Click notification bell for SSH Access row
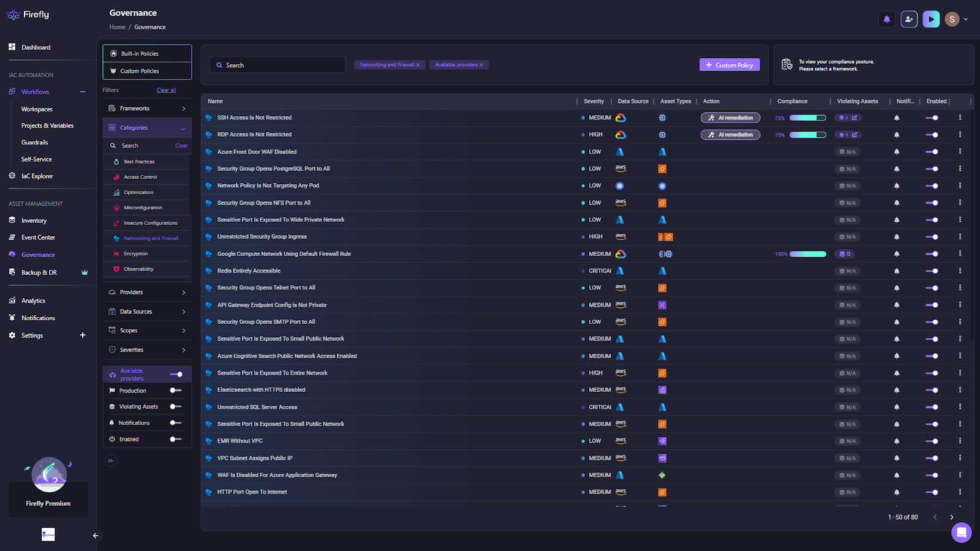 tap(897, 118)
